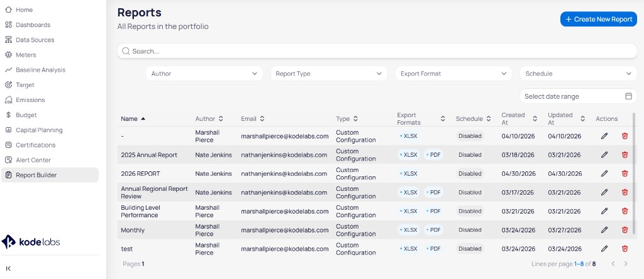Click Created date 04/30/2026
This screenshot has height=279, width=644.
click(518, 174)
